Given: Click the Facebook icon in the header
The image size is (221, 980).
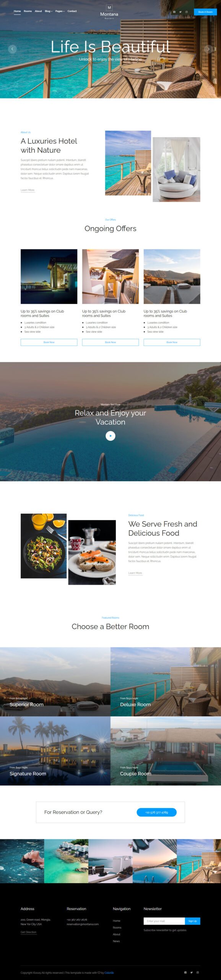Looking at the screenshot, I should point(174,12).
